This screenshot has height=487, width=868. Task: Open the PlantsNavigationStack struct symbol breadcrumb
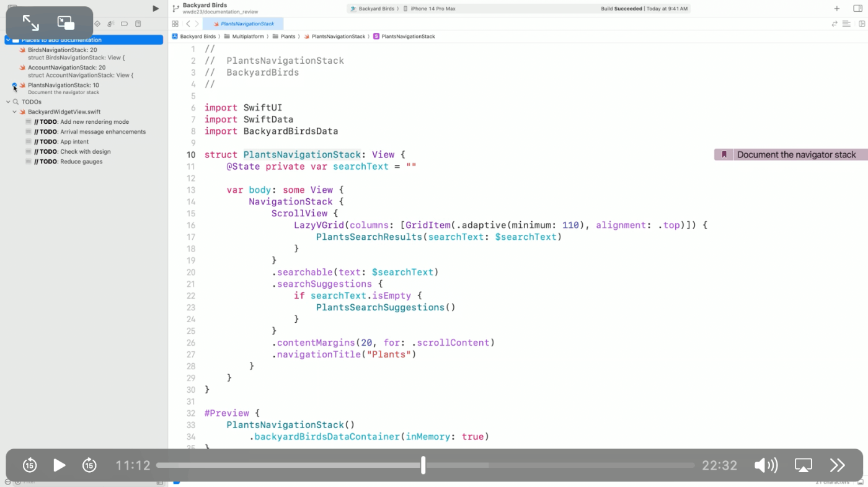click(x=404, y=37)
